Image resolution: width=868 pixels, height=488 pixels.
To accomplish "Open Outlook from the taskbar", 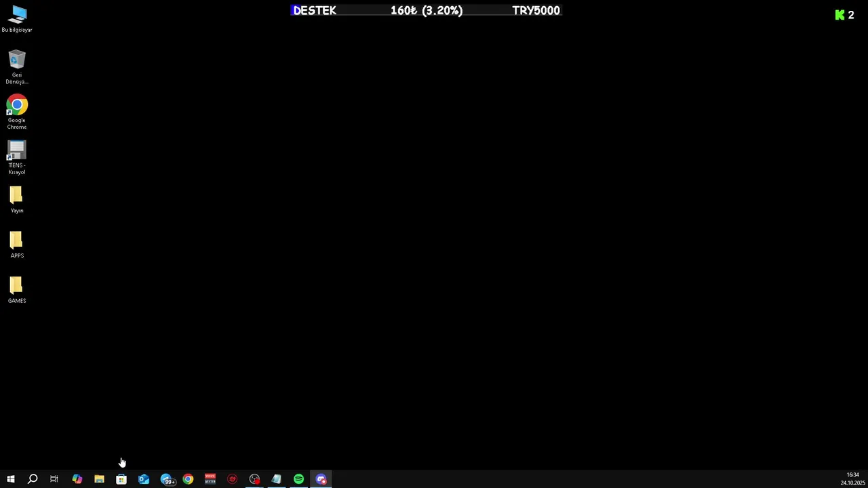I will pyautogui.click(x=144, y=479).
